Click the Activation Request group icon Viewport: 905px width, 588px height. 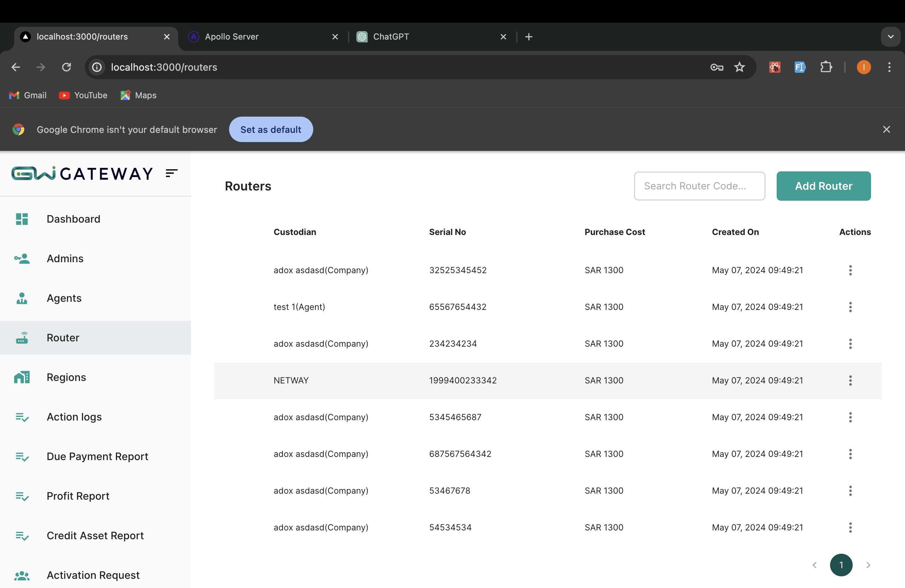point(22,576)
